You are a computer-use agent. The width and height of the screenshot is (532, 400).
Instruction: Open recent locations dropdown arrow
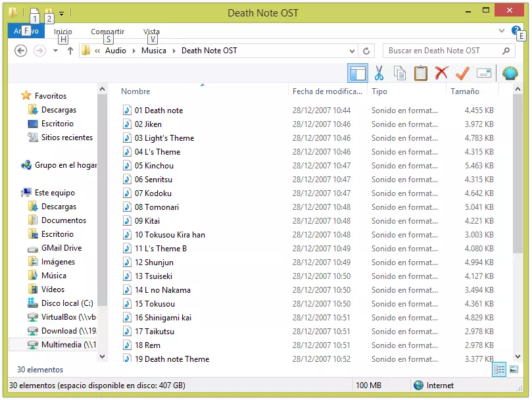click(55, 51)
